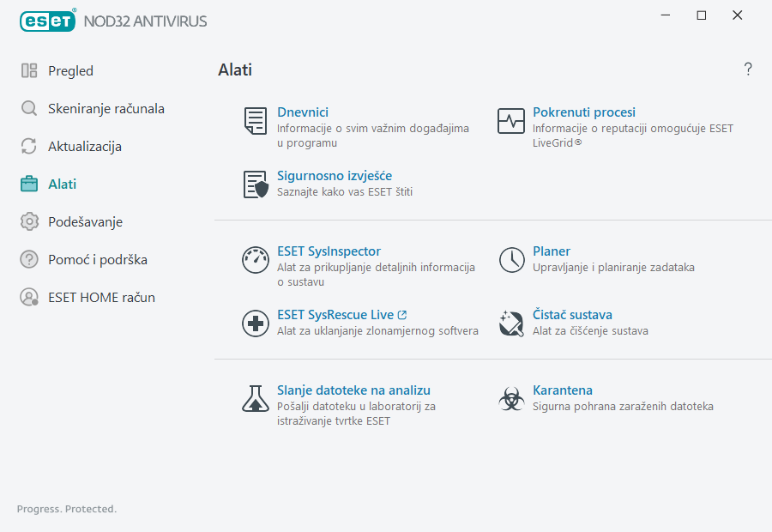Image resolution: width=772 pixels, height=532 pixels.
Task: Click the Skeniranje računala magnifier icon
Action: (29, 108)
